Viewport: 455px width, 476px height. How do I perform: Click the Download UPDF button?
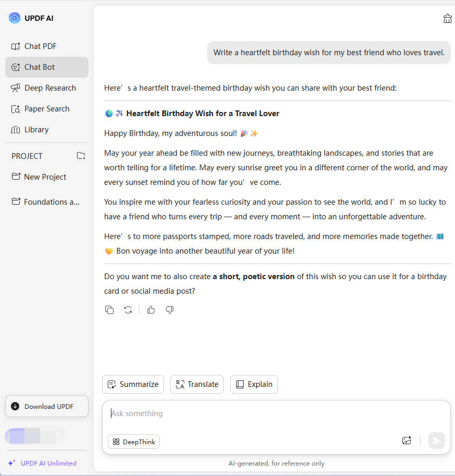pyautogui.click(x=47, y=407)
